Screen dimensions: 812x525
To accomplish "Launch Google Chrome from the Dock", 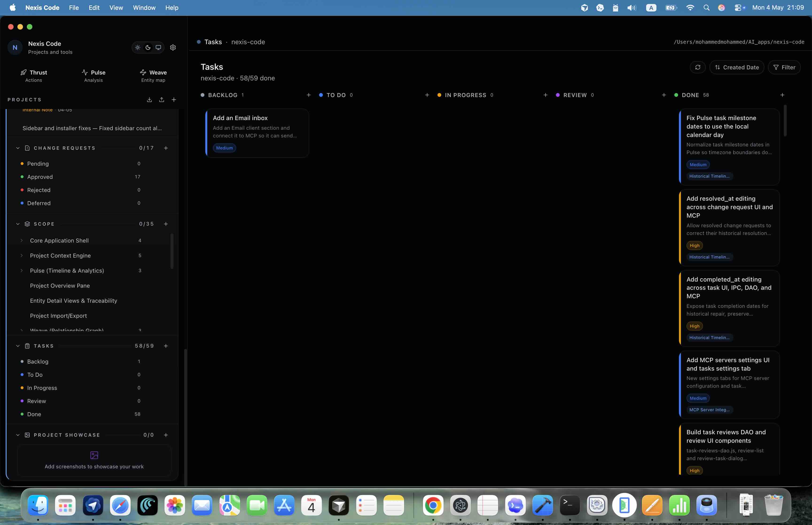I will pos(433,505).
